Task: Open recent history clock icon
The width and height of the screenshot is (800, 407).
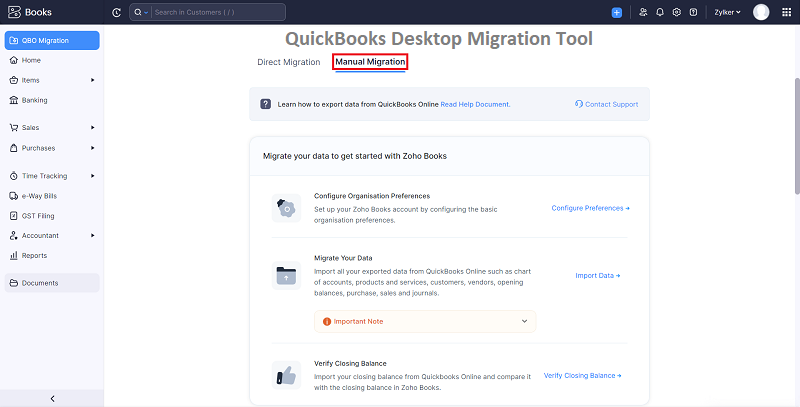Action: click(116, 12)
